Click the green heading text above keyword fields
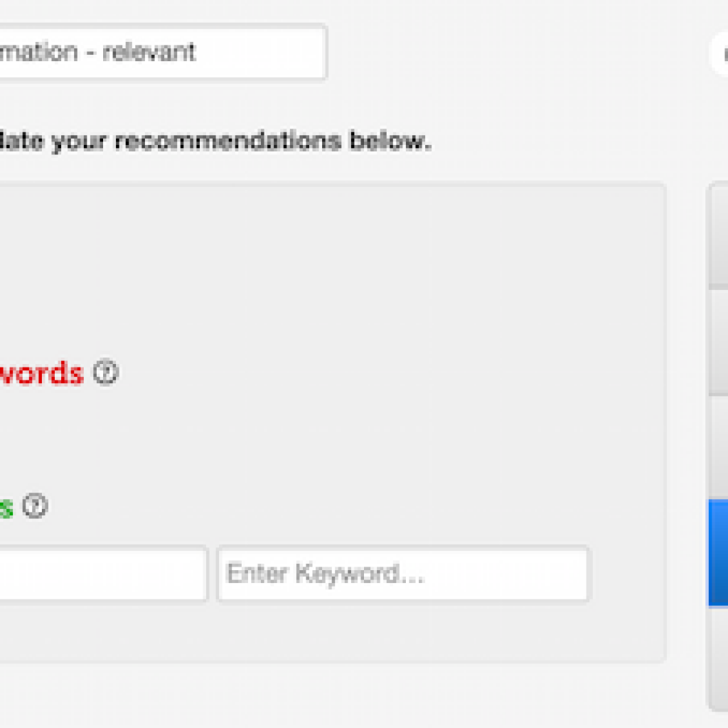The width and height of the screenshot is (728, 728). pyautogui.click(x=6, y=508)
